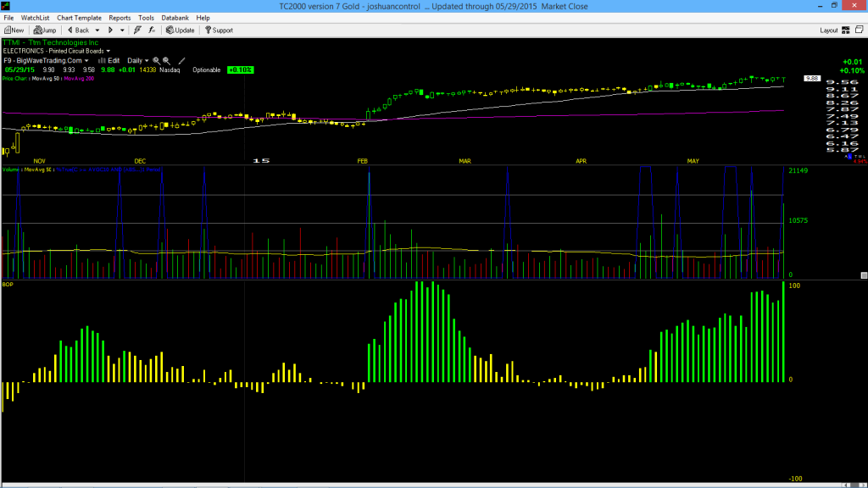Click the Layout label in toolbar

(x=829, y=30)
